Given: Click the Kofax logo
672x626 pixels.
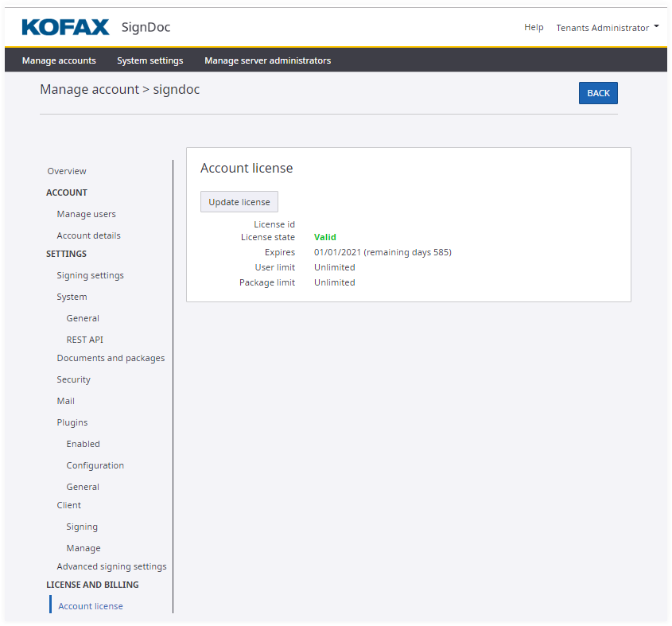Looking at the screenshot, I should [x=65, y=28].
